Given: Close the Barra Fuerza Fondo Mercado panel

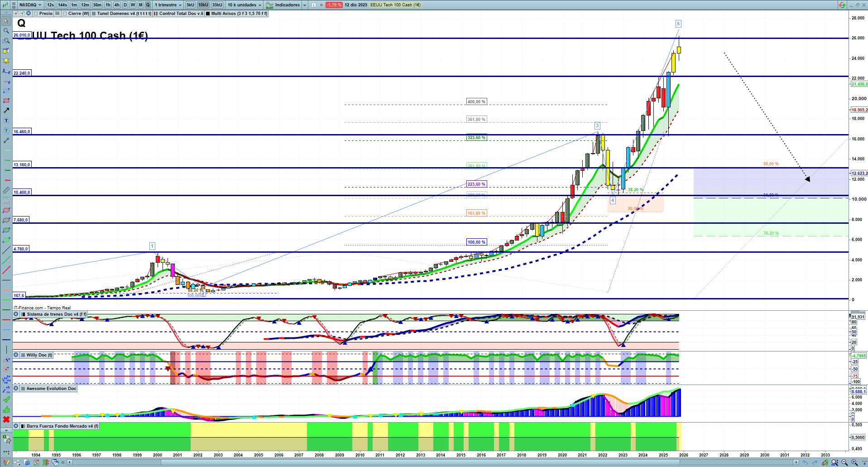Looking at the screenshot, I should pos(16,426).
